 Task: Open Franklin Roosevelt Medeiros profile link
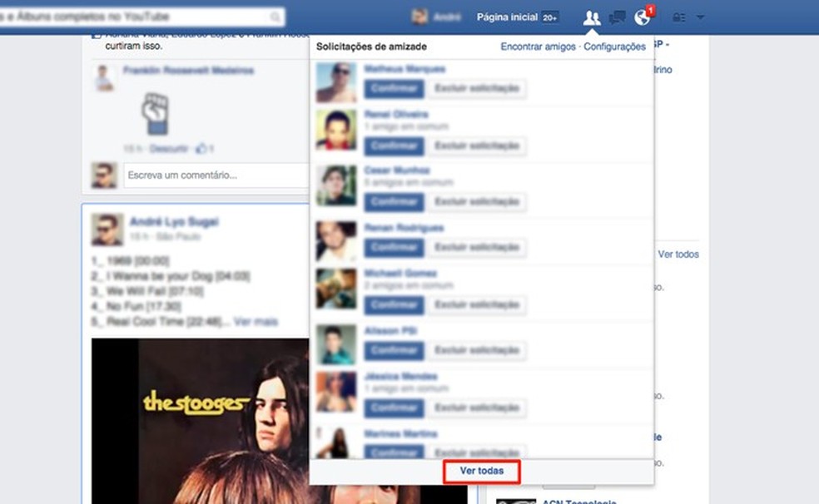pyautogui.click(x=189, y=71)
